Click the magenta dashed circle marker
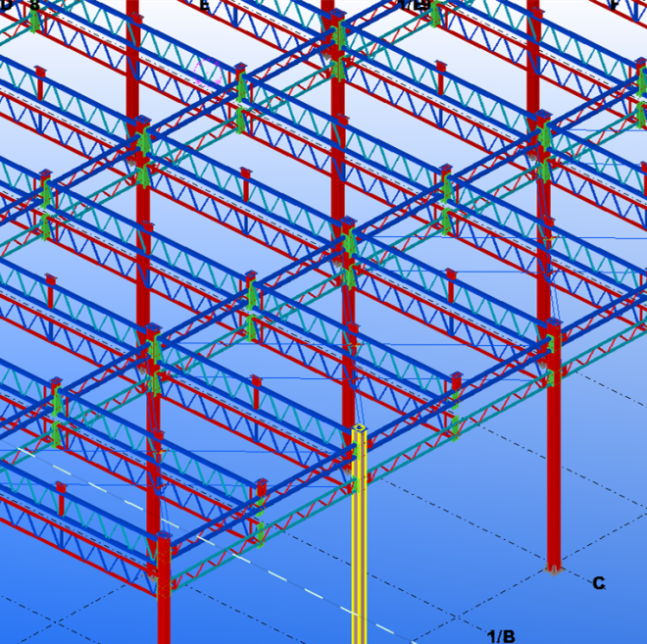Image resolution: width=647 pixels, height=644 pixels. pyautogui.click(x=209, y=73)
